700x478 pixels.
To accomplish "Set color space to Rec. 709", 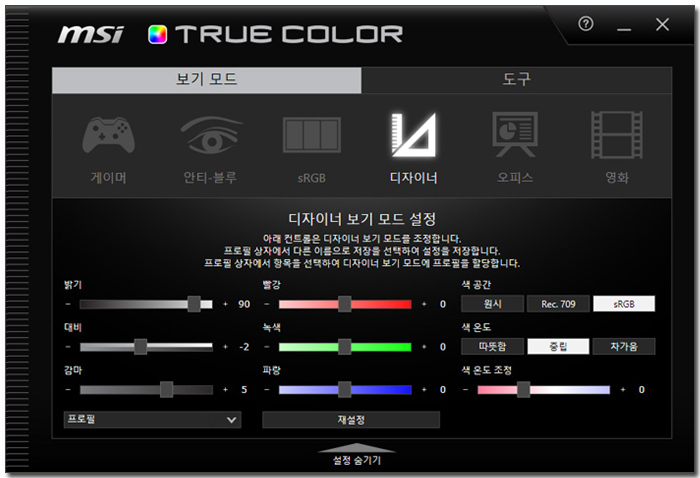I will [557, 304].
